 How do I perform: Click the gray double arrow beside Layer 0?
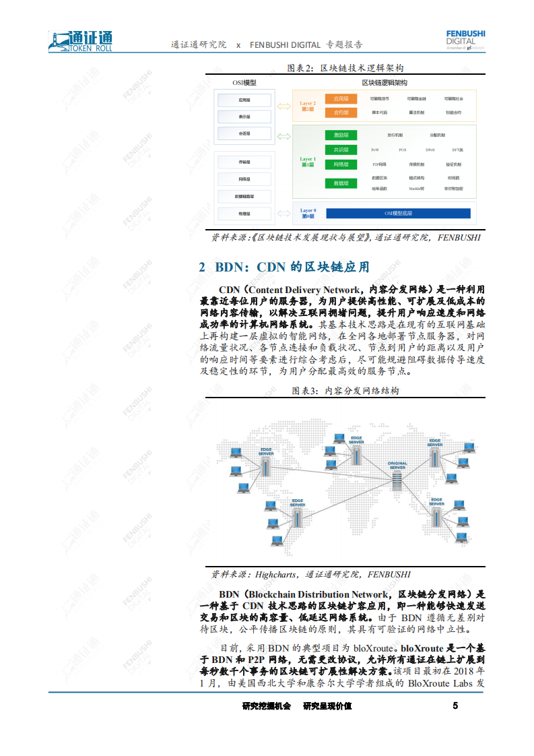click(x=284, y=214)
